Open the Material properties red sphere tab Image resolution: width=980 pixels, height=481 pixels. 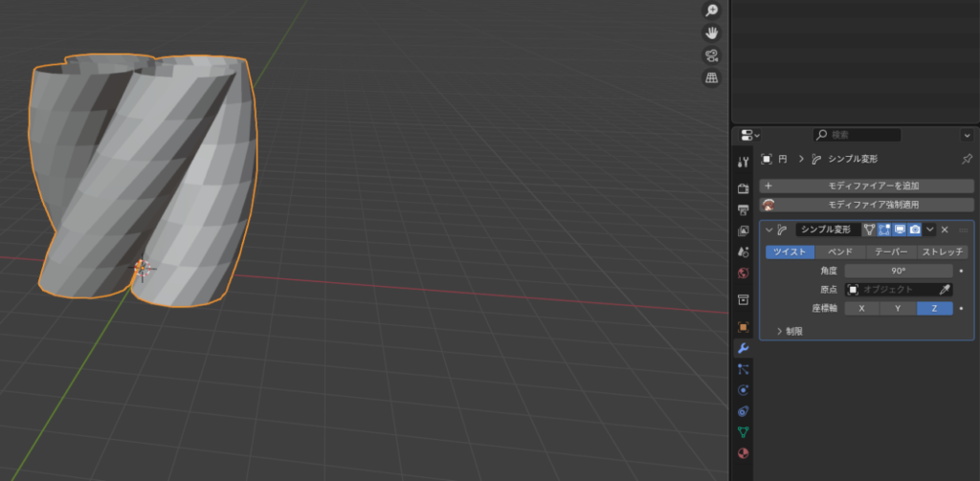[x=744, y=452]
